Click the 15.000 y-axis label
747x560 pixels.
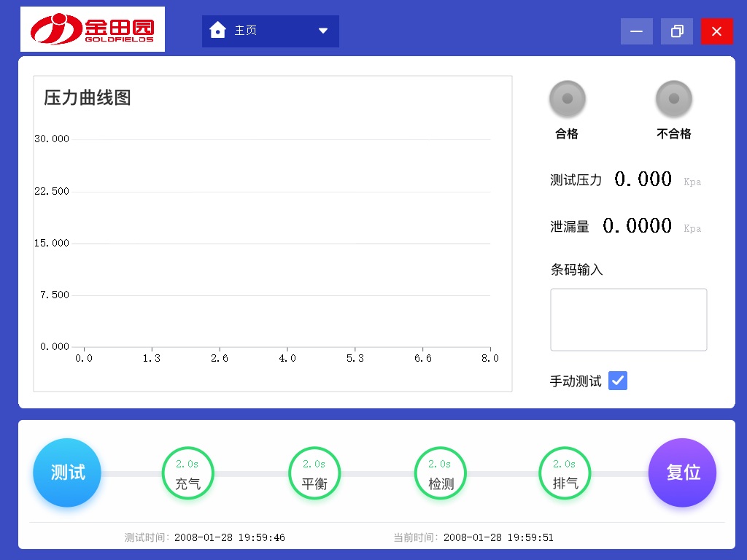52,243
